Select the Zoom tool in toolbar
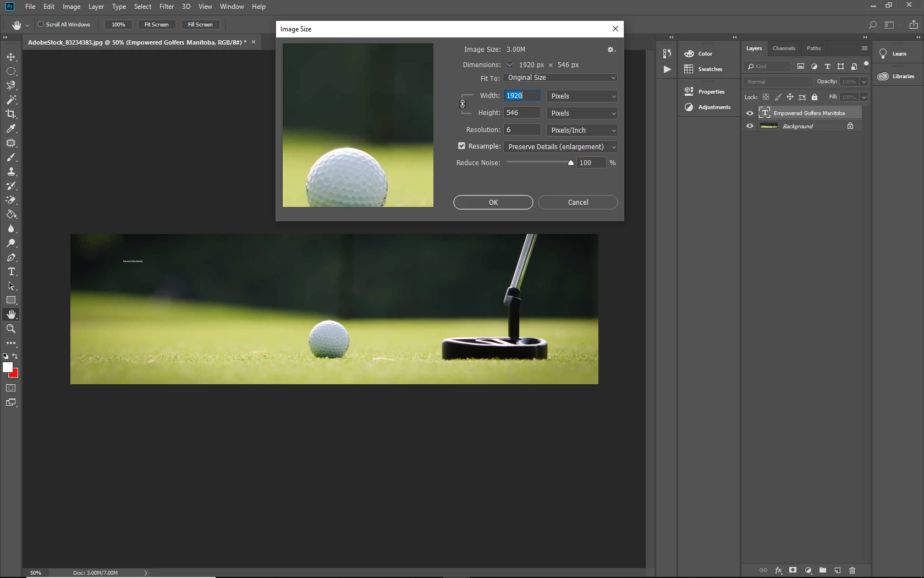The width and height of the screenshot is (924, 578). tap(11, 329)
